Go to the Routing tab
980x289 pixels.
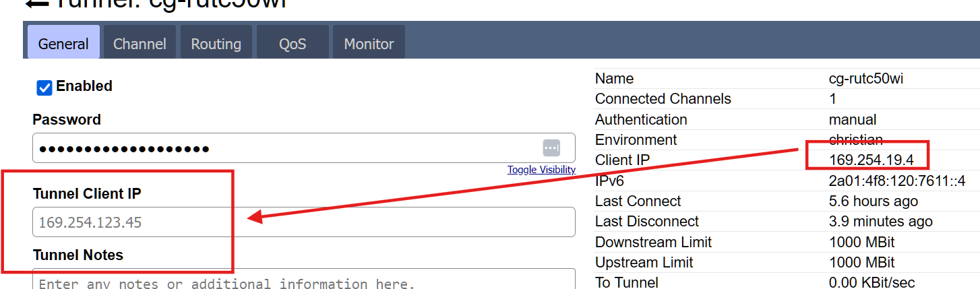216,44
